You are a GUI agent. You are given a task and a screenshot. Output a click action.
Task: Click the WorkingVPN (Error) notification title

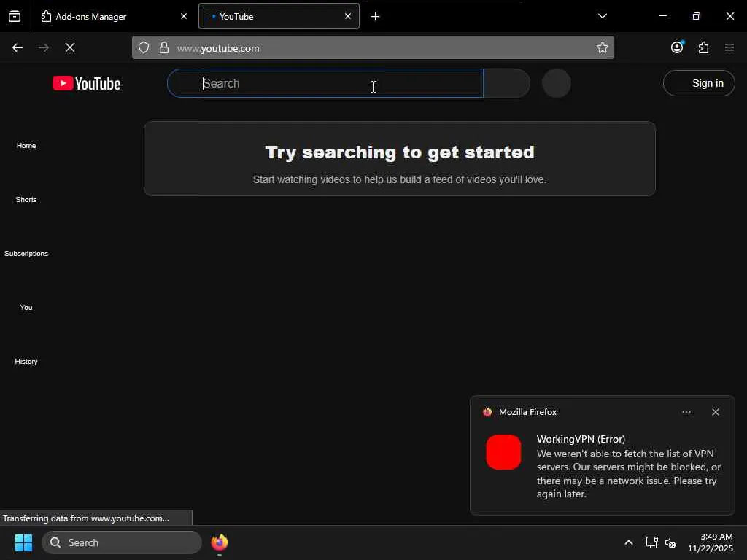click(581, 439)
